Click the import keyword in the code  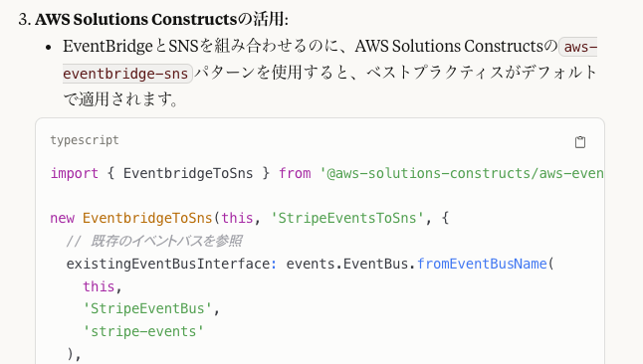pyautogui.click(x=75, y=173)
